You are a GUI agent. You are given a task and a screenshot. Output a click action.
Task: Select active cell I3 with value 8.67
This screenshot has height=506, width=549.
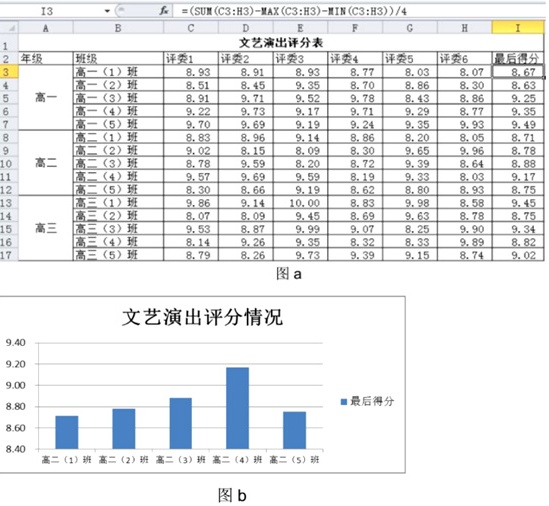click(518, 72)
